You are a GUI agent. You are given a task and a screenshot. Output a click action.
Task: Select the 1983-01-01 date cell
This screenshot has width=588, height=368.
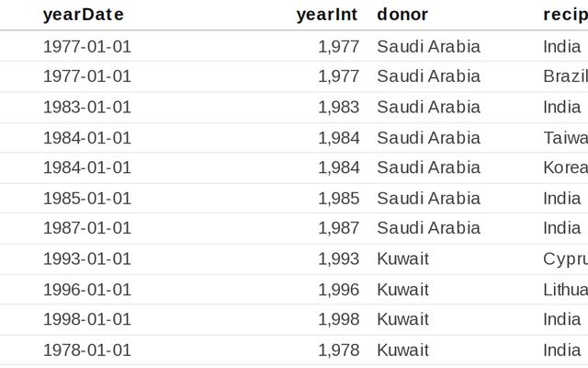pos(87,107)
